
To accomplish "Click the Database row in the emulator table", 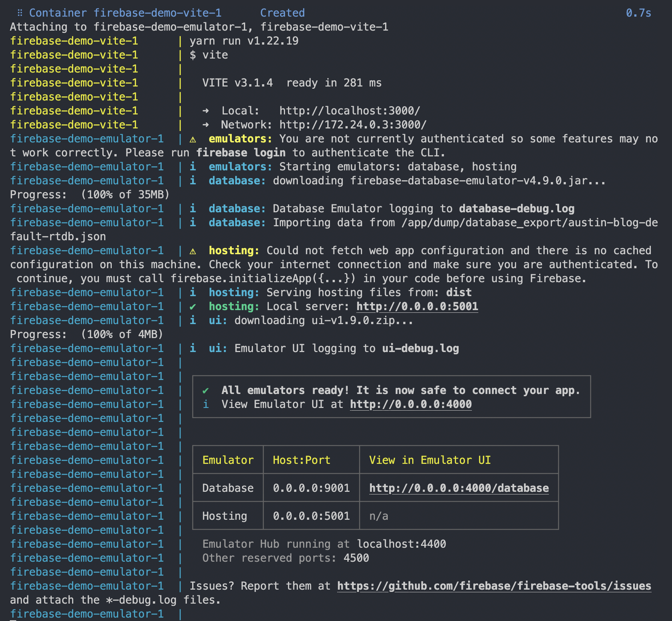I will coord(227,488).
